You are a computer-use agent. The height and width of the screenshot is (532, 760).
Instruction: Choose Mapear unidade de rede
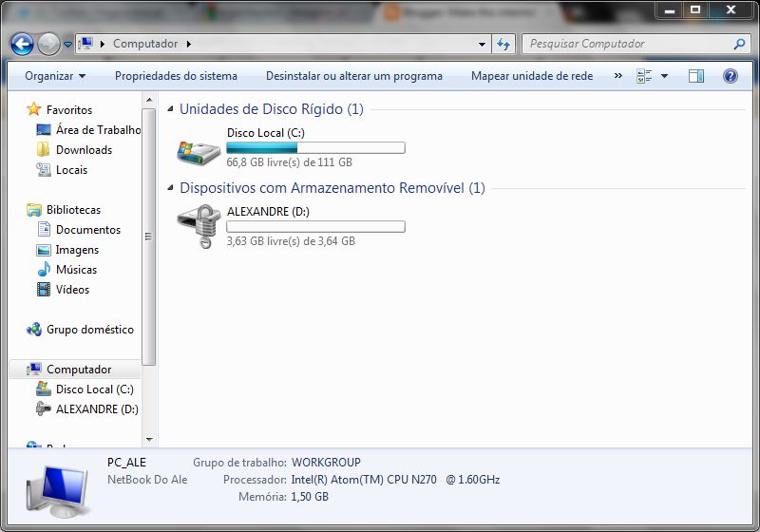click(x=532, y=76)
